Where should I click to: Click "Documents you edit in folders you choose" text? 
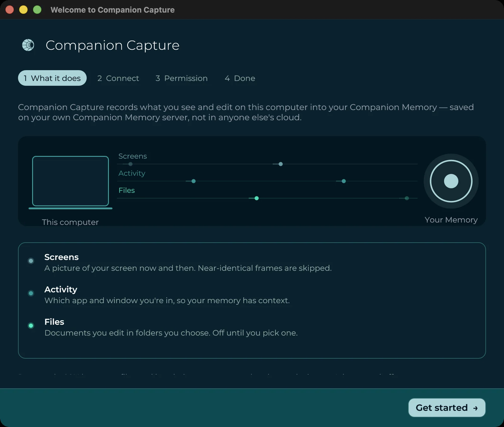click(x=127, y=333)
